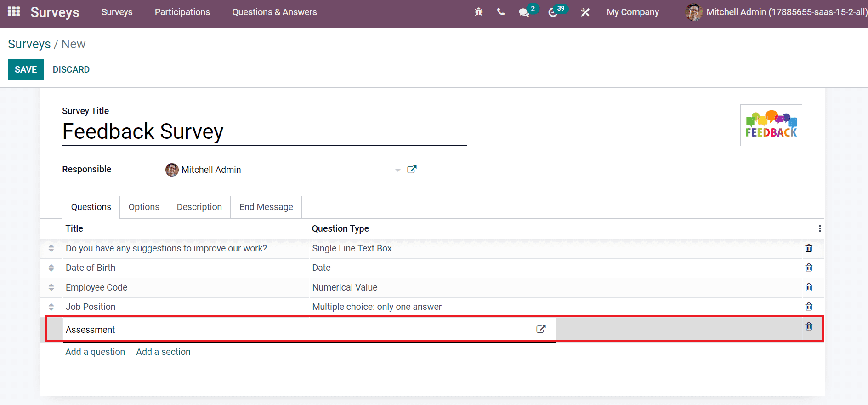The height and width of the screenshot is (405, 868).
Task: Delete the Job Position question
Action: (x=809, y=307)
